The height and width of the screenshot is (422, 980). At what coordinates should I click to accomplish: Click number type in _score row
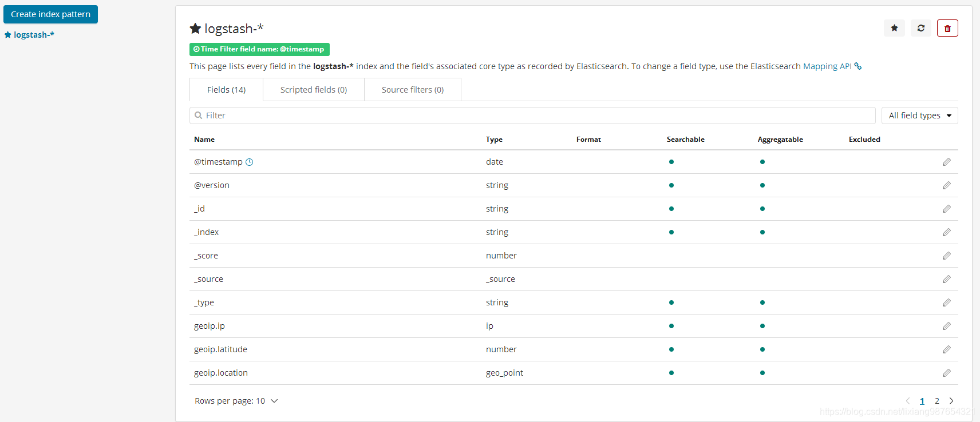click(501, 256)
